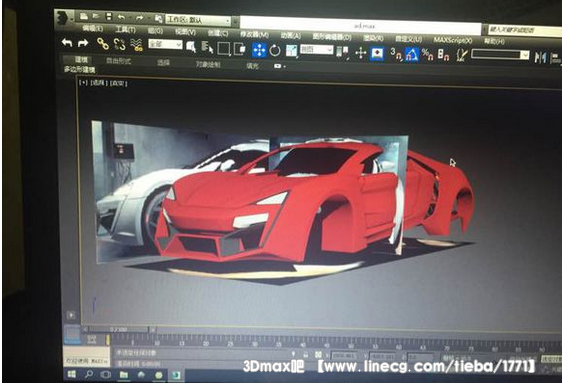
Task: Click the Unlink Selection broken-chain icon
Action: 119,44
